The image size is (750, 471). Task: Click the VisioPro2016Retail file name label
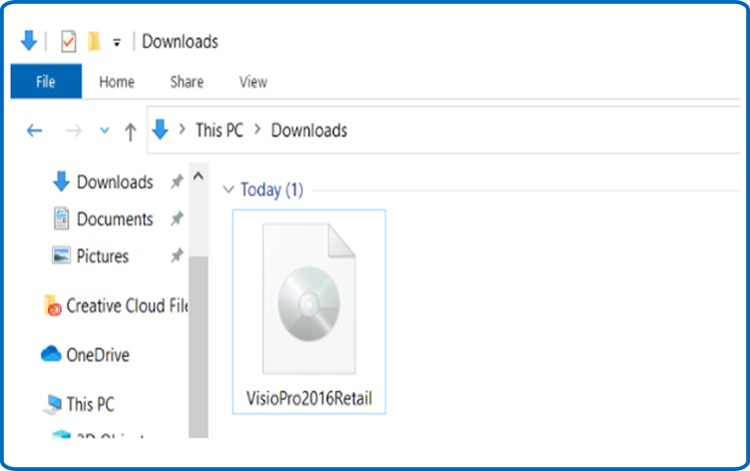tap(309, 398)
